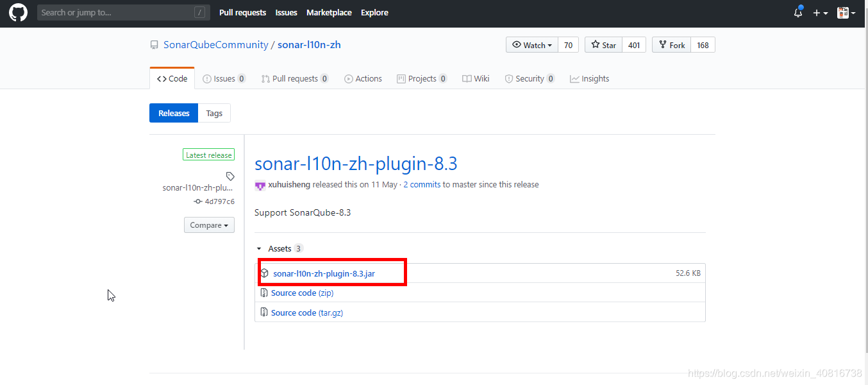
Task: Click the commit icon beside 4d797c6
Action: 198,201
